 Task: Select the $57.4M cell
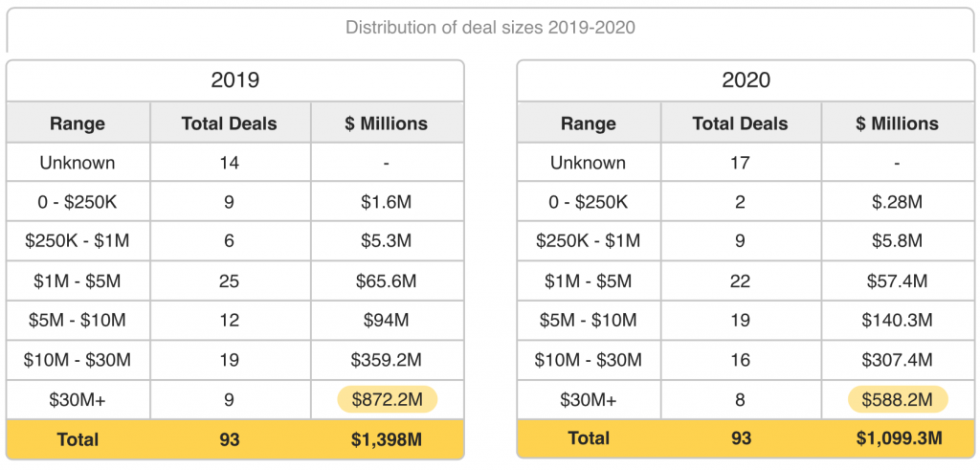[897, 281]
